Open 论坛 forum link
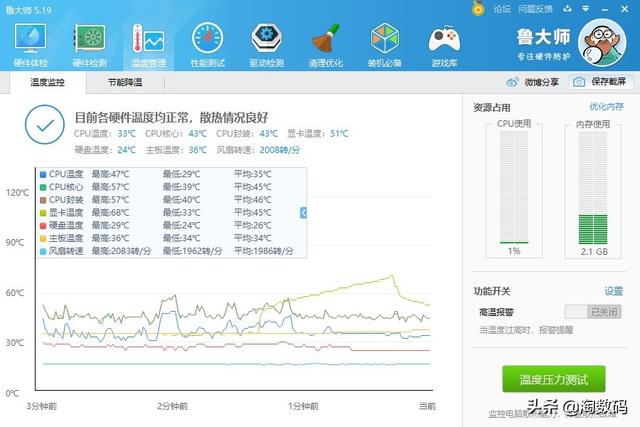This screenshot has height=427, width=640. [x=502, y=9]
